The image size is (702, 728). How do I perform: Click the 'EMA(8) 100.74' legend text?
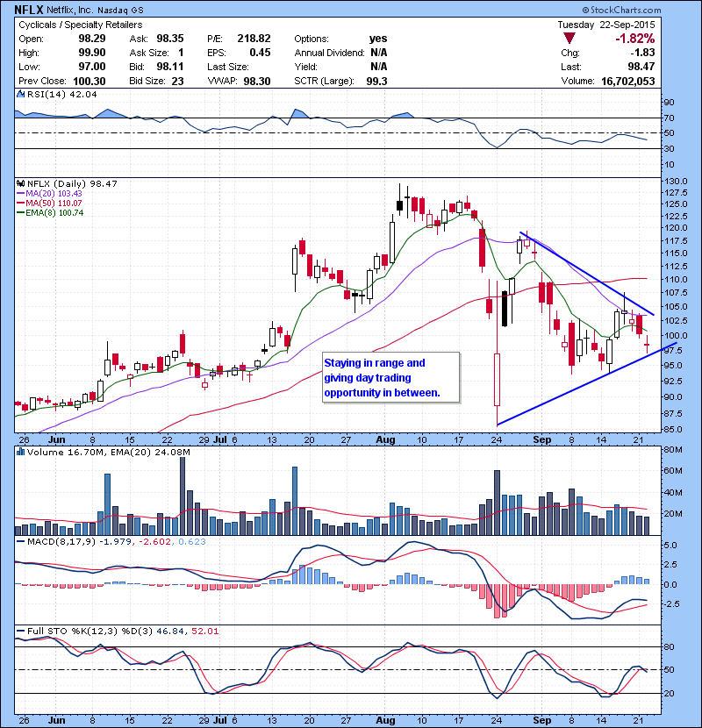54,213
